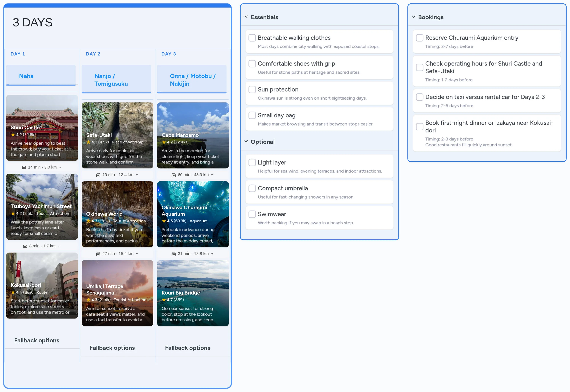Collapse the Bookings section chevron
The width and height of the screenshot is (570, 392).
click(414, 17)
